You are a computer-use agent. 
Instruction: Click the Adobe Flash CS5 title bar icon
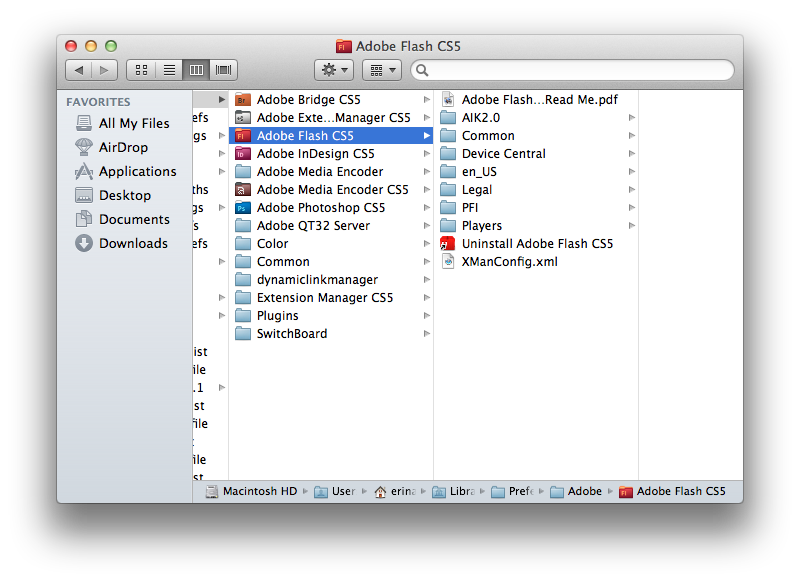point(344,46)
